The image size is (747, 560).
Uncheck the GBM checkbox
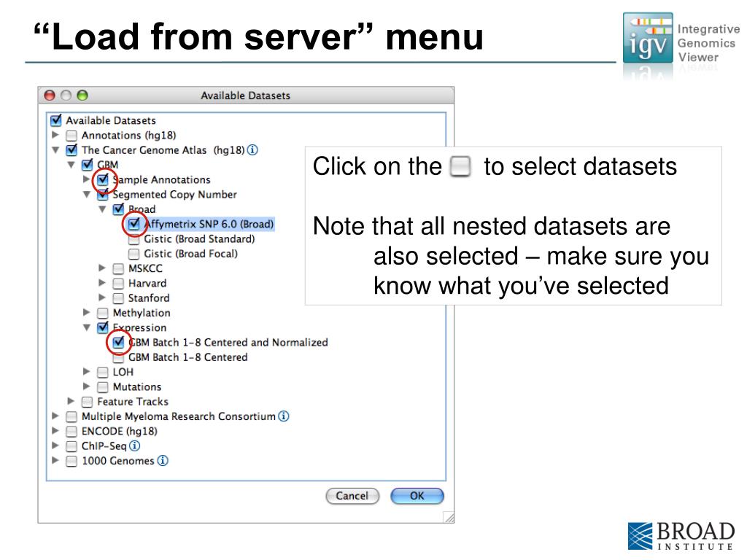pyautogui.click(x=88, y=165)
